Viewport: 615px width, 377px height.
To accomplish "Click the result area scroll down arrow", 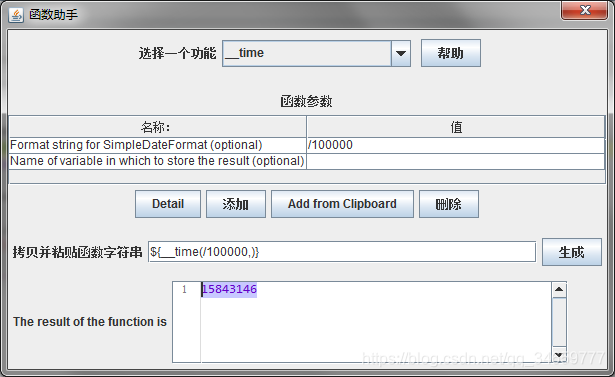I will 559,354.
